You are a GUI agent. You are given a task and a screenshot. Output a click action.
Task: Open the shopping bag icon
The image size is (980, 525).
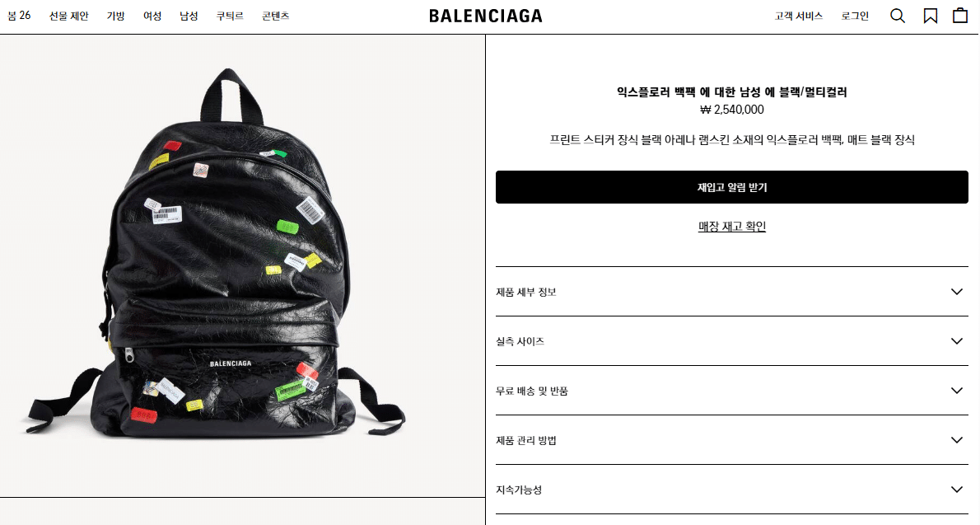(960, 15)
